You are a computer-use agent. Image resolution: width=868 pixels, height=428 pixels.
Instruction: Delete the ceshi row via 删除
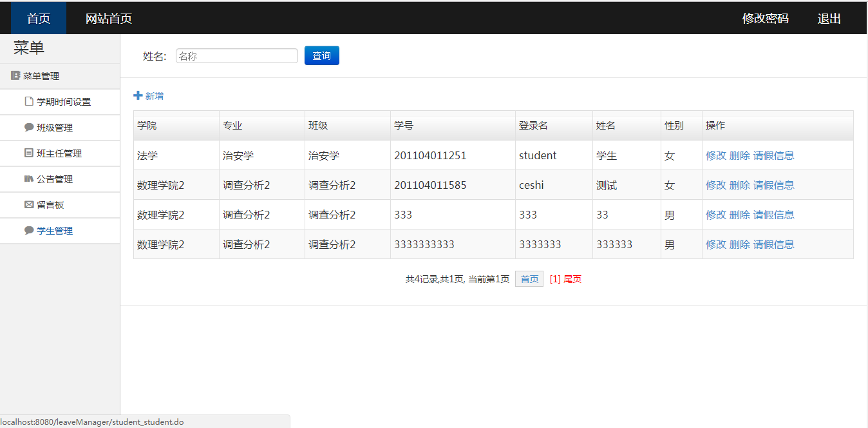click(739, 185)
